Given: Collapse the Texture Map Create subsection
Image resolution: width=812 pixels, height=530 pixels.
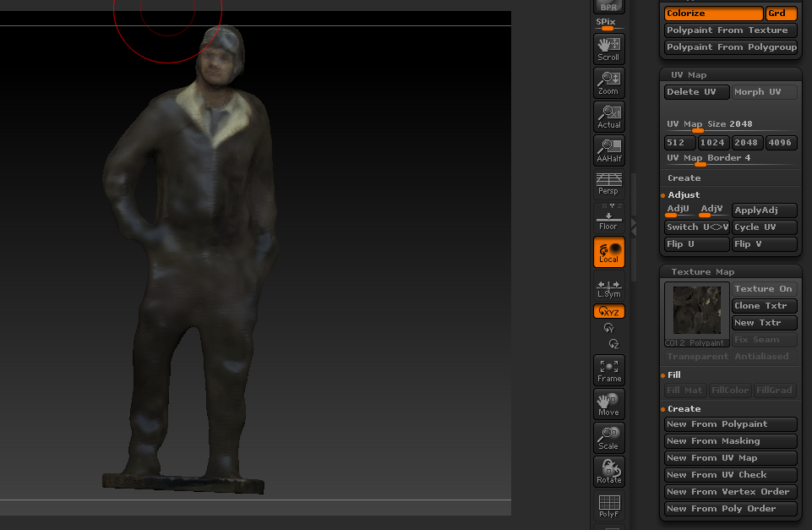Looking at the screenshot, I should coord(684,409).
